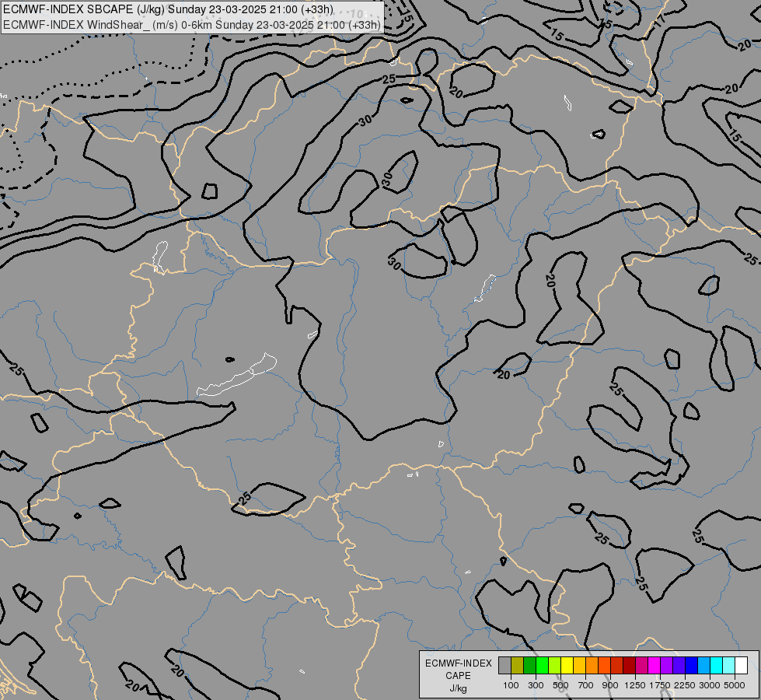Click the pure yellow legend swatch
Viewport: 761px width, 700px height.
(567, 666)
